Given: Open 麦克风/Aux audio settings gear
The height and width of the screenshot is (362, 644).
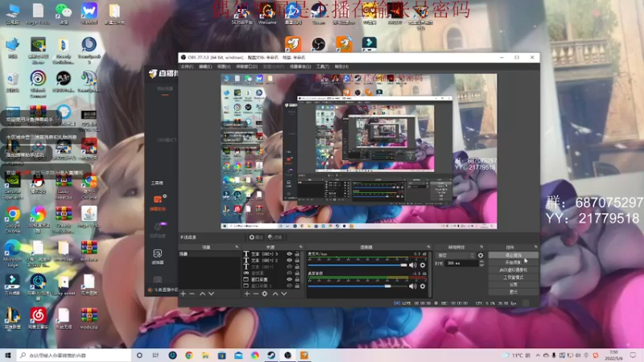Looking at the screenshot, I should pyautogui.click(x=423, y=265).
